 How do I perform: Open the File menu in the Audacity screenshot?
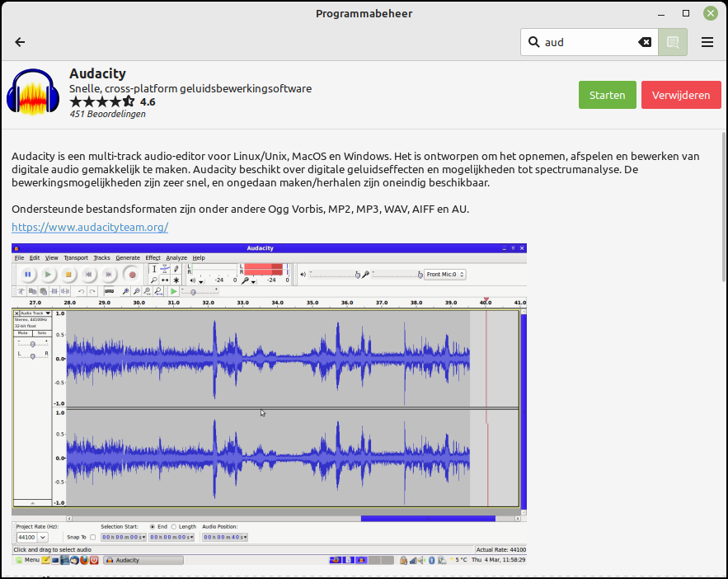click(x=19, y=257)
